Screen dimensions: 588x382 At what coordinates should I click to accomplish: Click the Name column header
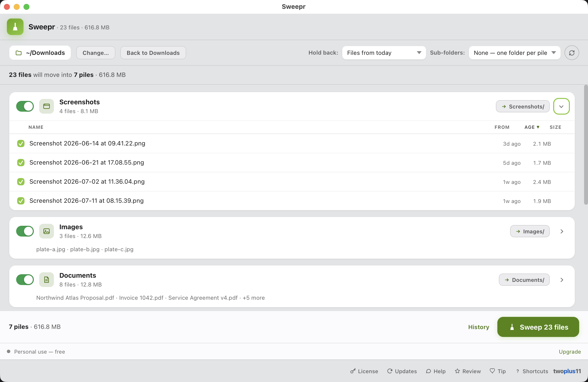click(x=36, y=127)
